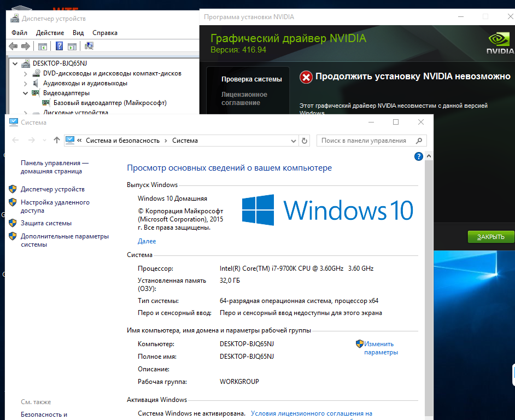515x420 pixels.
Task: Select DVD drives category icon
Action: point(36,73)
